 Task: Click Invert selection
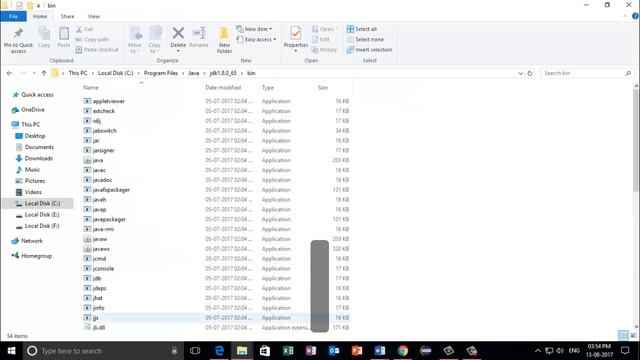click(x=369, y=50)
